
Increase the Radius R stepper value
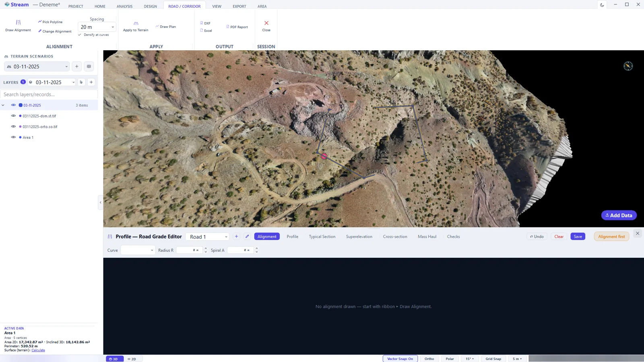(x=206, y=248)
